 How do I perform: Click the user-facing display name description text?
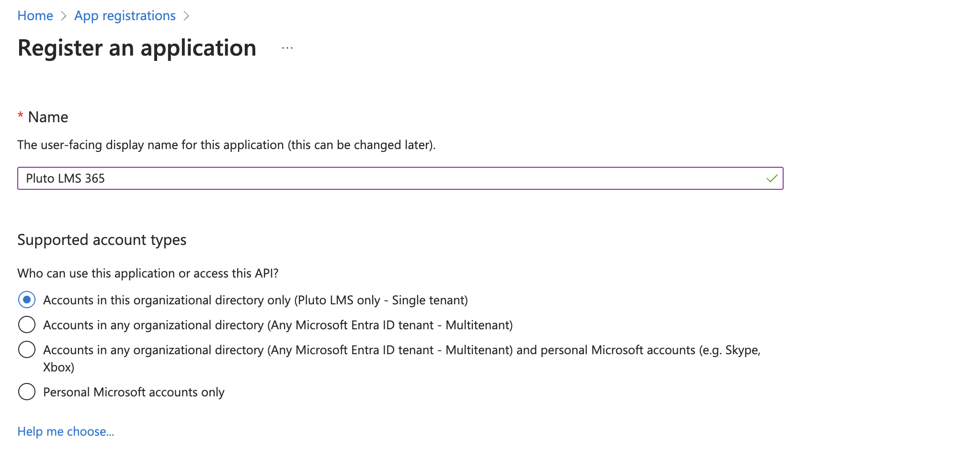[x=227, y=145]
